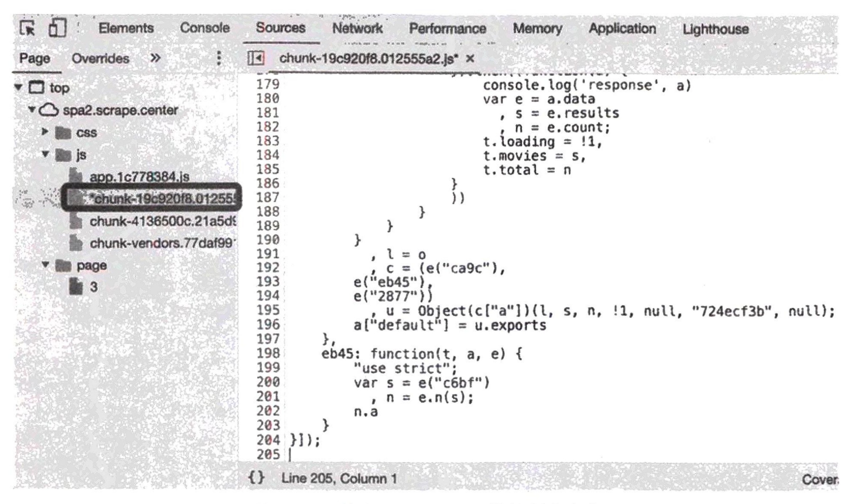The image size is (850, 504).
Task: Click the "use strict" code line
Action: (x=405, y=368)
